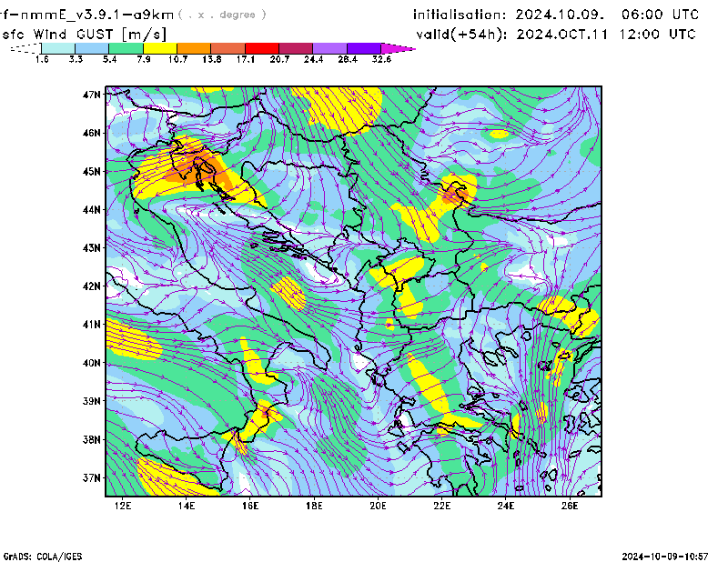Click the 38N latitude label
Screen dimensions: 728x562
tap(92, 439)
